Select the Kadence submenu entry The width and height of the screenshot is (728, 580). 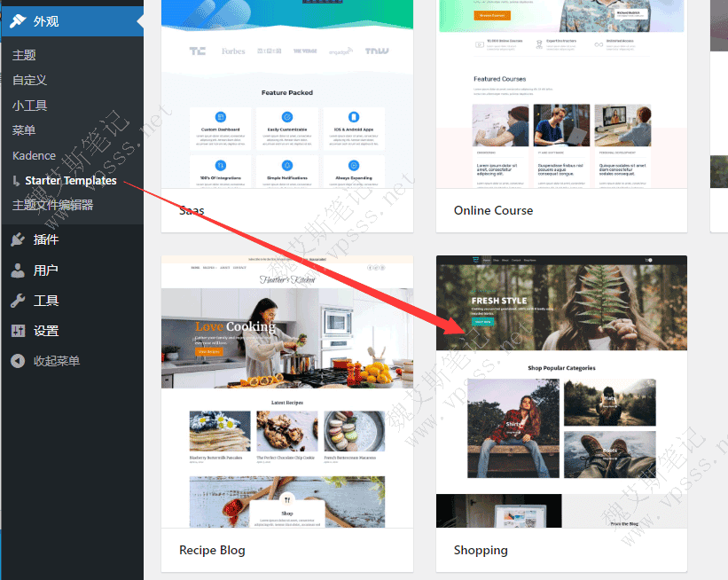pyautogui.click(x=34, y=155)
